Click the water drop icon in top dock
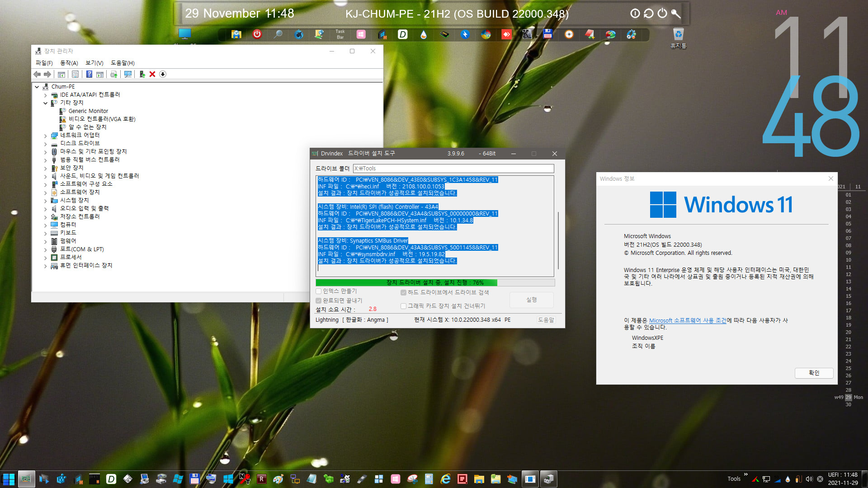 (423, 34)
